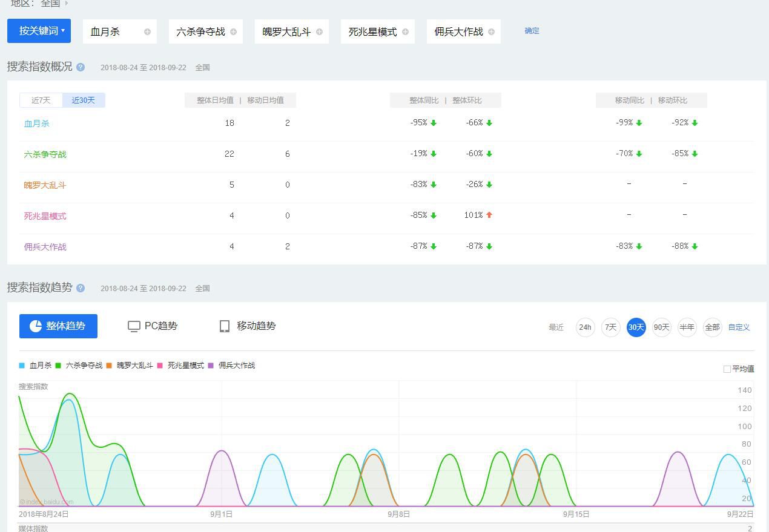Image resolution: width=769 pixels, height=532 pixels.
Task: Click the 101% value in the 死兆星模式 row
Action: [474, 215]
